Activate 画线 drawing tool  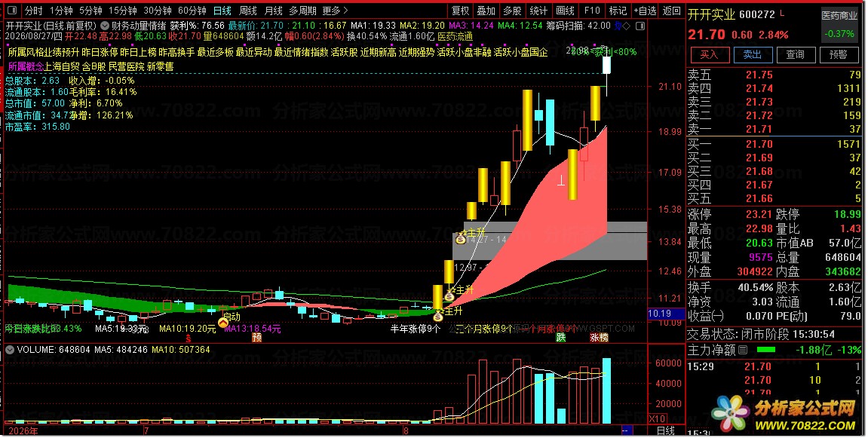point(565,11)
